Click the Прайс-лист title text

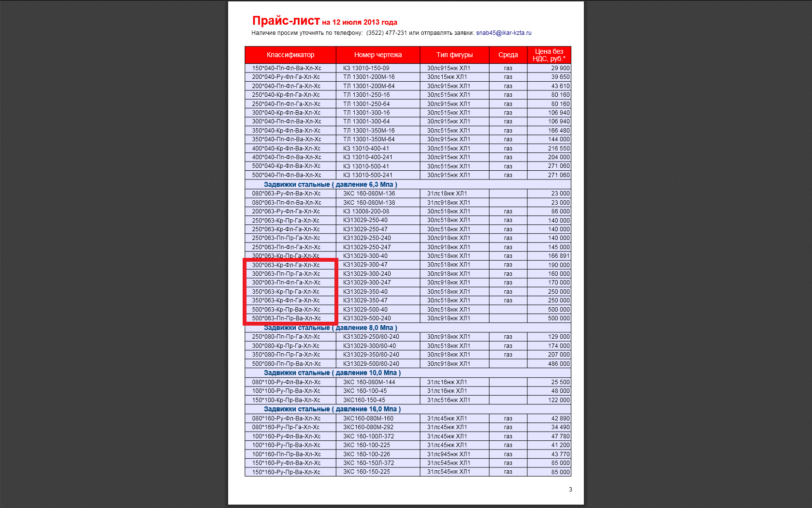point(286,21)
